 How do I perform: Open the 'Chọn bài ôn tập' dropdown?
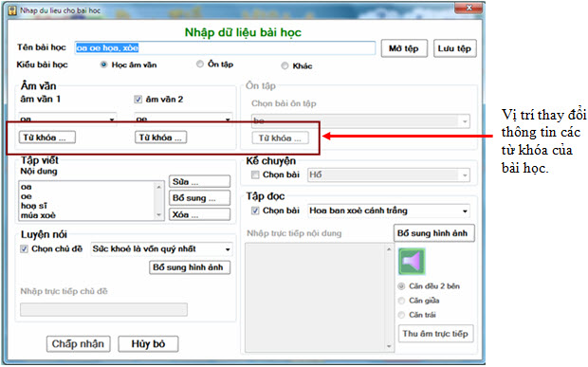(x=360, y=121)
